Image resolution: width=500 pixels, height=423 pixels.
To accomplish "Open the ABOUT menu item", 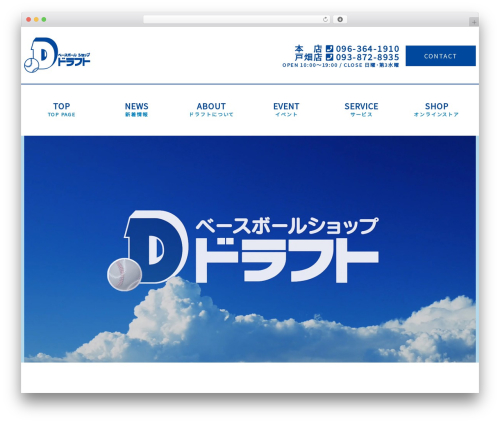I will point(211,110).
